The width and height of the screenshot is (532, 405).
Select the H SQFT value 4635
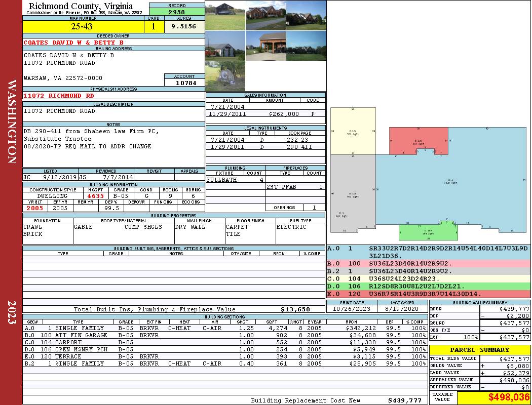96,196
